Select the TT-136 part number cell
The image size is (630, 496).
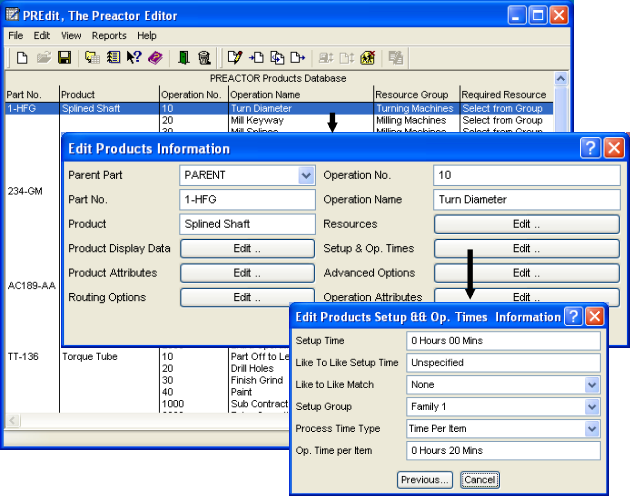pos(23,357)
